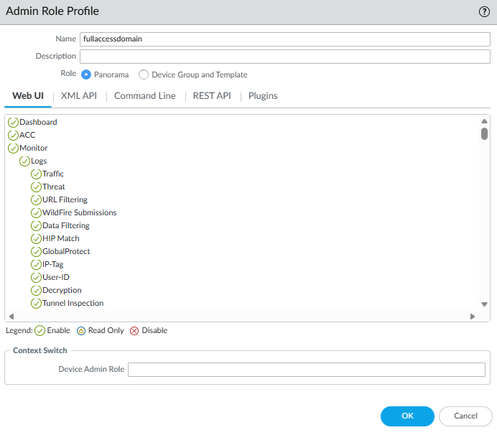
Task: Click the scroll right arrow below tree
Action: [x=472, y=316]
